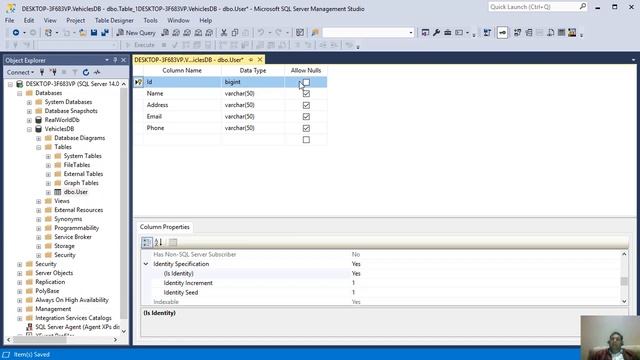Click the Manage Check Constraints icon
640x360 pixels.
click(x=561, y=33)
